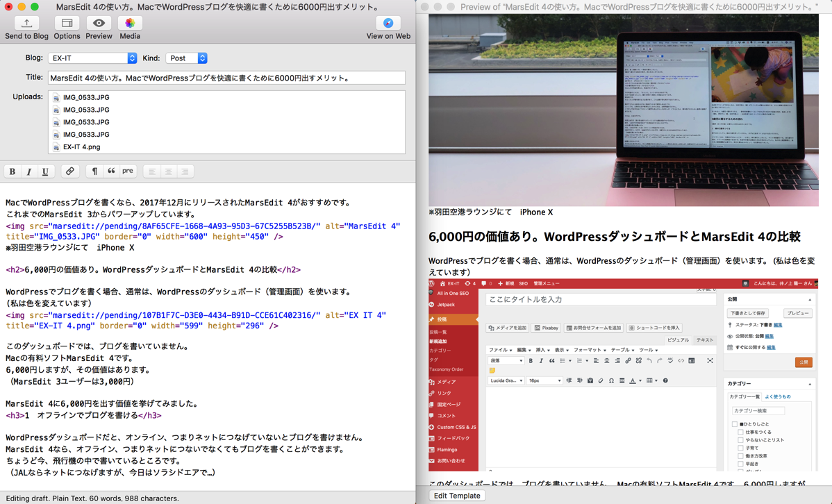Open テーブル menu in WordPress screenshot
This screenshot has width=832, height=504.
pos(622,350)
